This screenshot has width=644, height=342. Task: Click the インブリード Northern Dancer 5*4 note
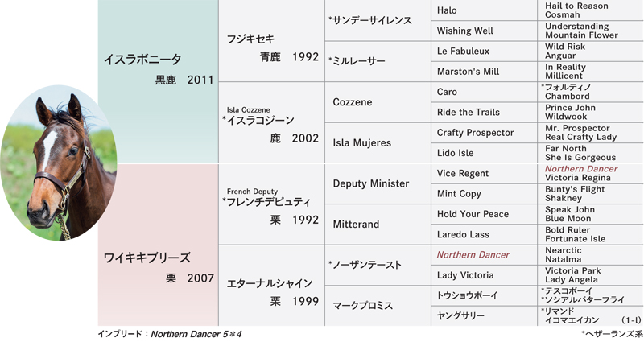coord(170,334)
